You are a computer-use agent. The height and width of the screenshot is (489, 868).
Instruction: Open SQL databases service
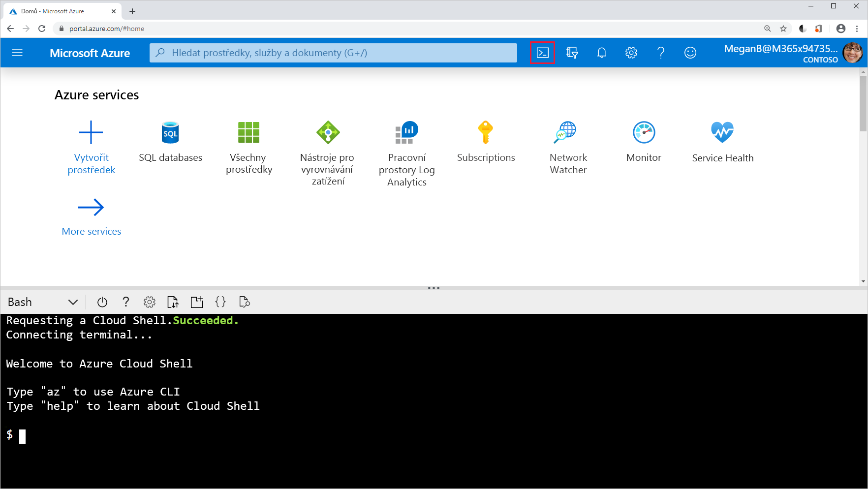pos(170,132)
